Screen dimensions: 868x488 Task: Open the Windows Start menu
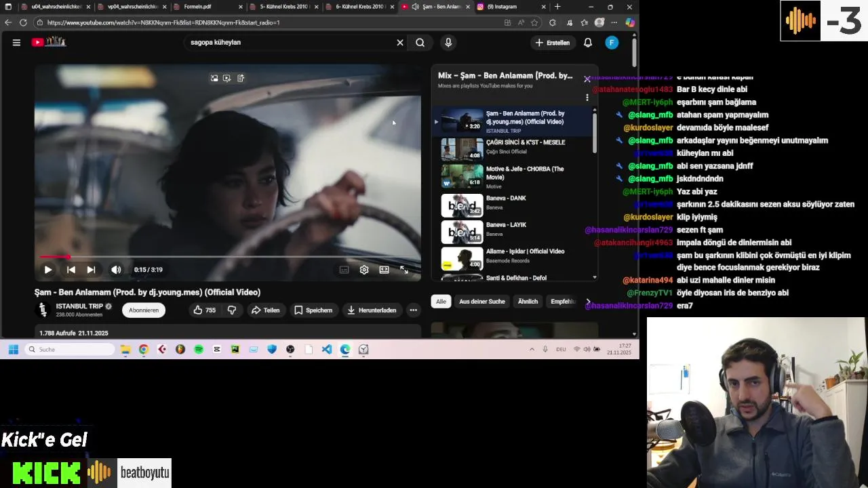pos(13,350)
